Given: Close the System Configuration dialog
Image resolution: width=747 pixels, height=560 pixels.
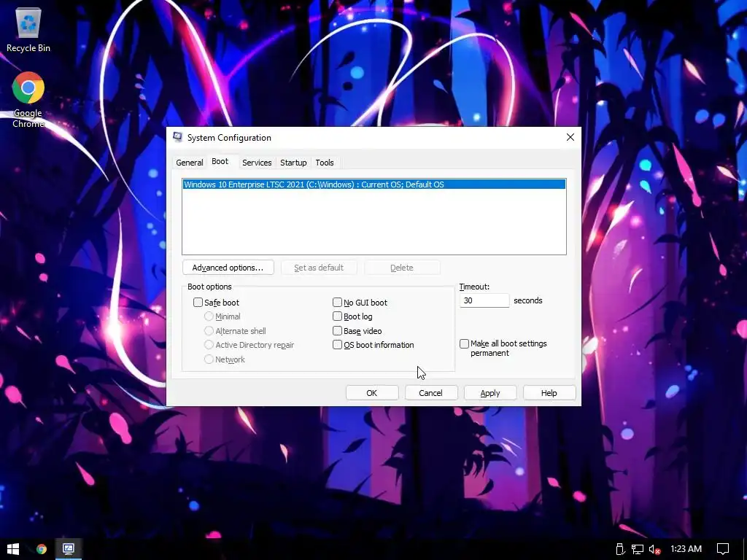Looking at the screenshot, I should (570, 137).
